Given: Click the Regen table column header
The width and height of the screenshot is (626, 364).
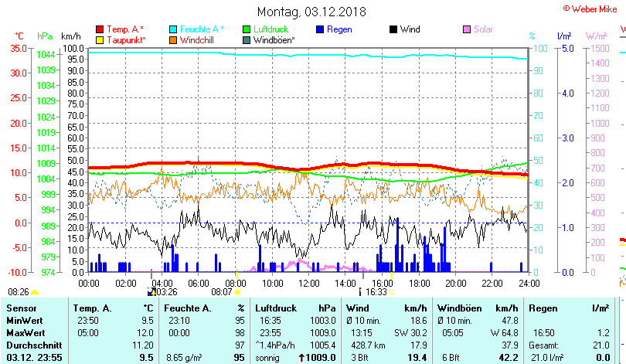Looking at the screenshot, I should [x=543, y=308].
